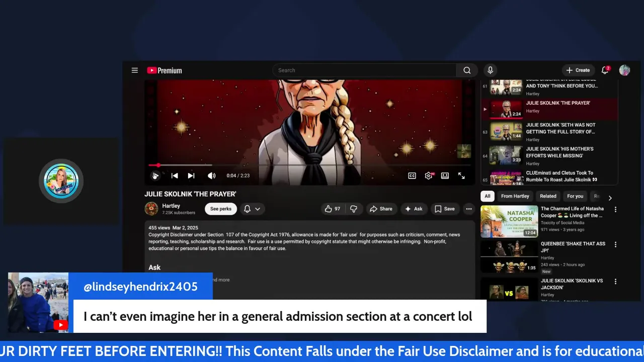
Task: Focus the YouTube Search field
Action: pos(365,70)
